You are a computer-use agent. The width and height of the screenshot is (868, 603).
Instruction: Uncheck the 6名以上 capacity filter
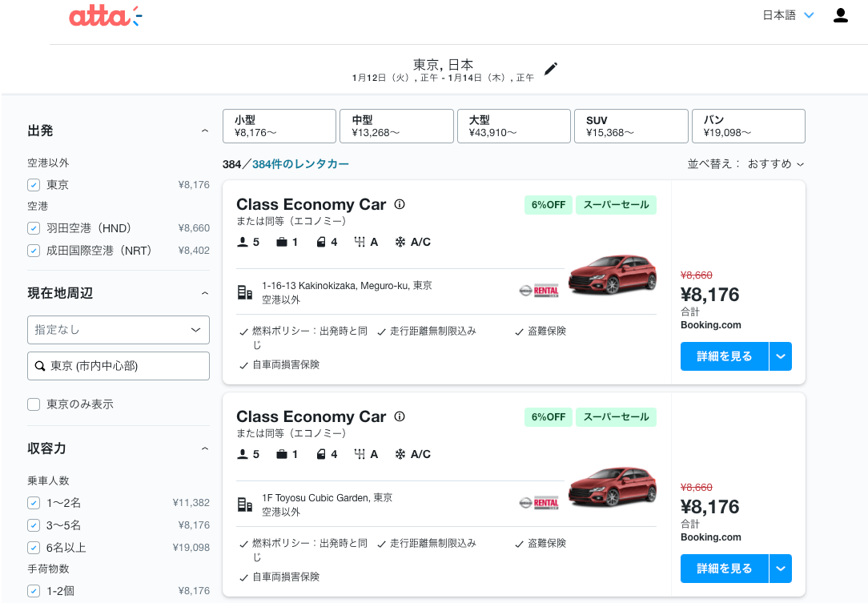point(34,547)
